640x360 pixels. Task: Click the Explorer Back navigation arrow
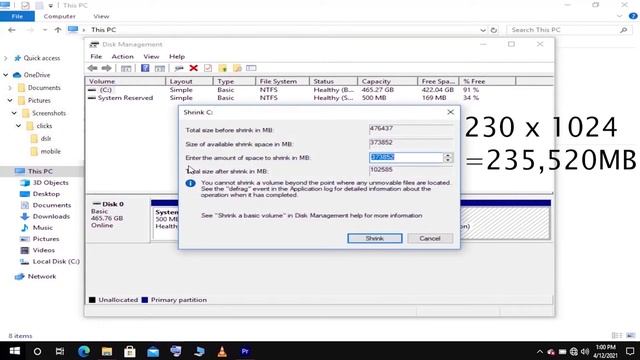click(x=11, y=30)
